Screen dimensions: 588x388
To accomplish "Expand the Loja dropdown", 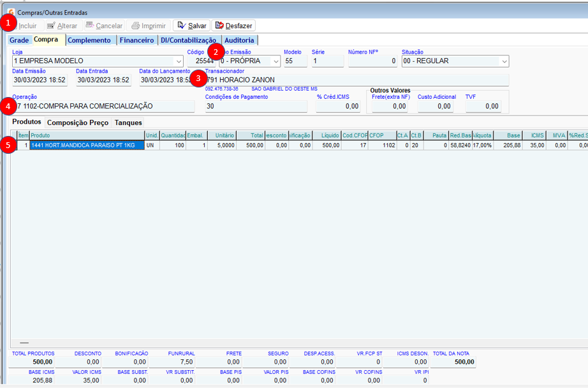I will pos(179,61).
